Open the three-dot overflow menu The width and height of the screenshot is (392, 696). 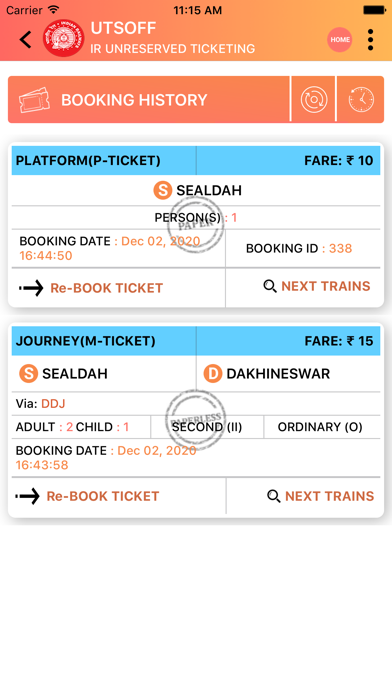pyautogui.click(x=370, y=40)
